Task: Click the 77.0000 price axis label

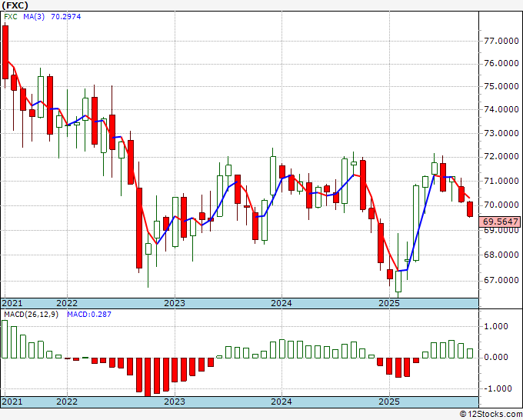Action: click(501, 41)
